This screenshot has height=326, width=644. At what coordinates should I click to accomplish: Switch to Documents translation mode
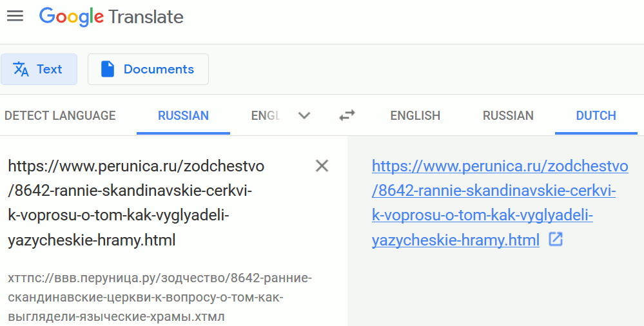click(x=148, y=69)
